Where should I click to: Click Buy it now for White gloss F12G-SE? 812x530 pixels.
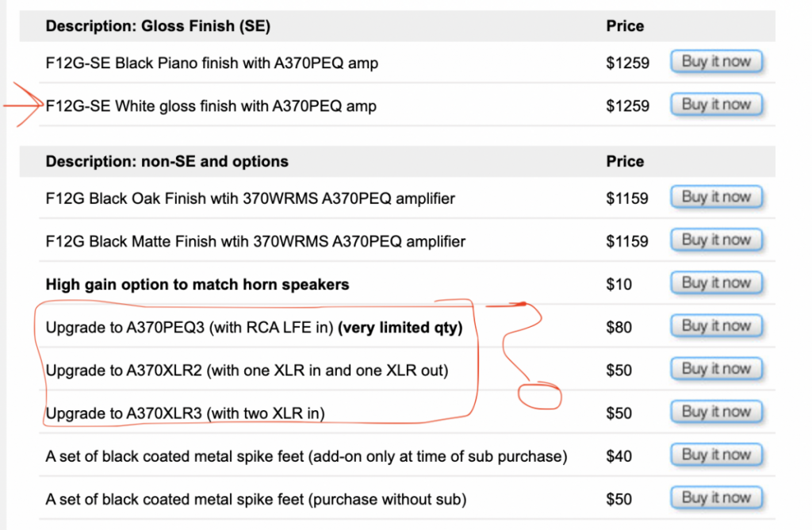[716, 105]
